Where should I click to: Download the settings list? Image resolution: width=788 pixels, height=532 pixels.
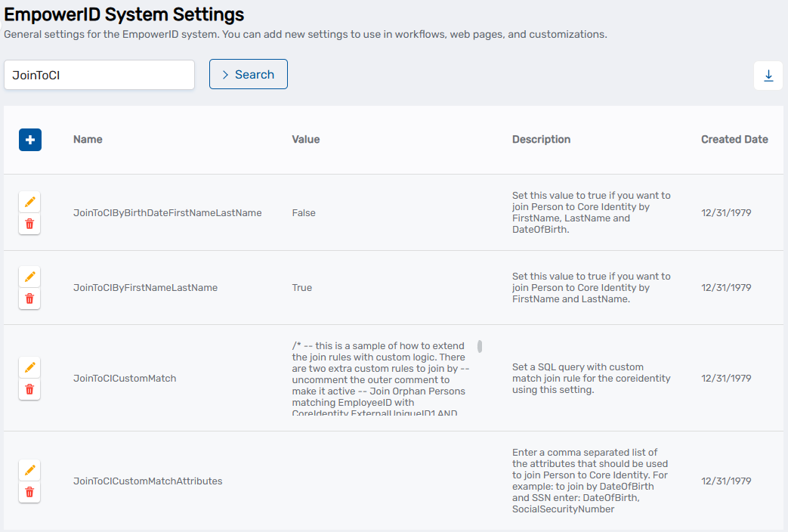pos(768,76)
